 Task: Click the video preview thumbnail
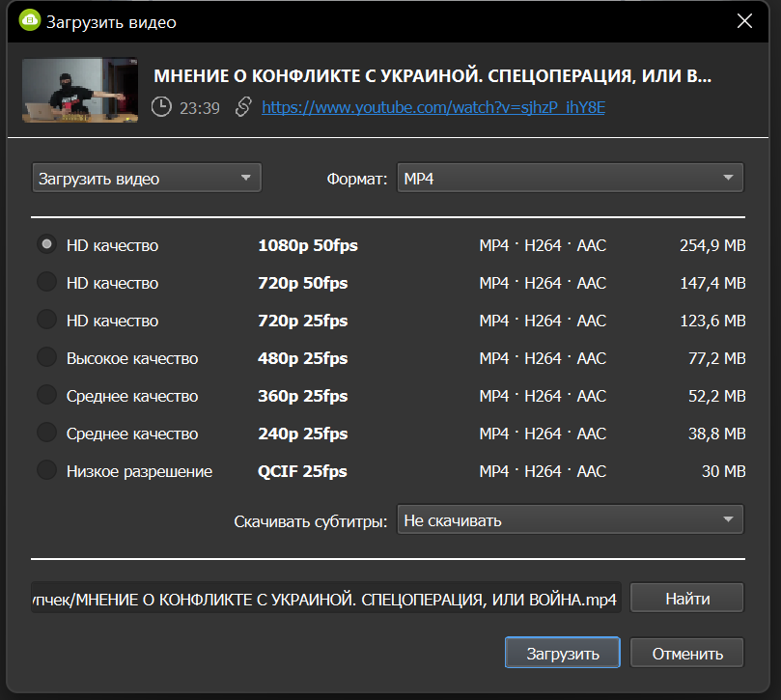point(80,91)
